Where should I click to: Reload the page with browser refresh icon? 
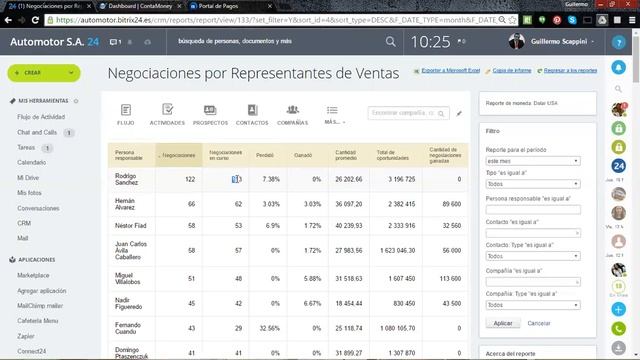point(35,20)
